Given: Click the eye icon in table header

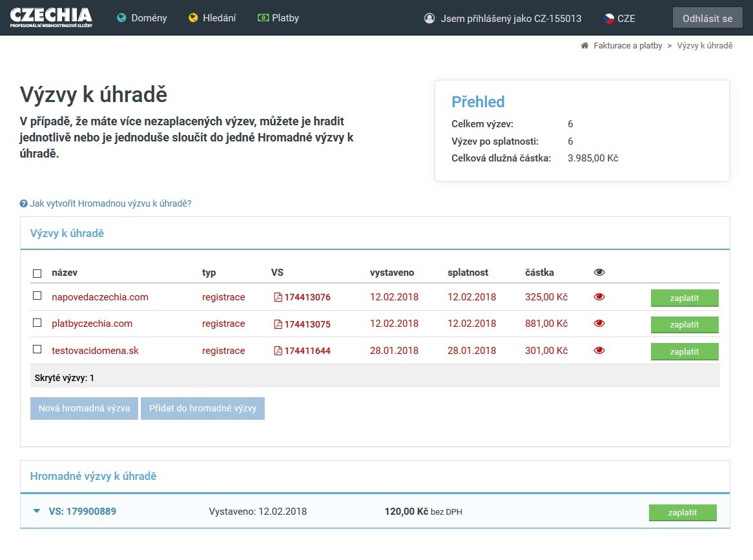Looking at the screenshot, I should tap(599, 273).
